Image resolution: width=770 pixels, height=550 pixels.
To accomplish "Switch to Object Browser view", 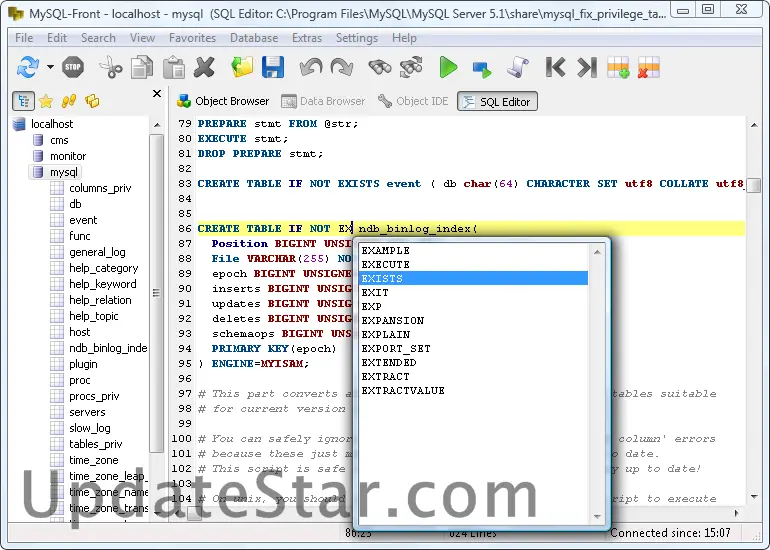I will coord(223,101).
